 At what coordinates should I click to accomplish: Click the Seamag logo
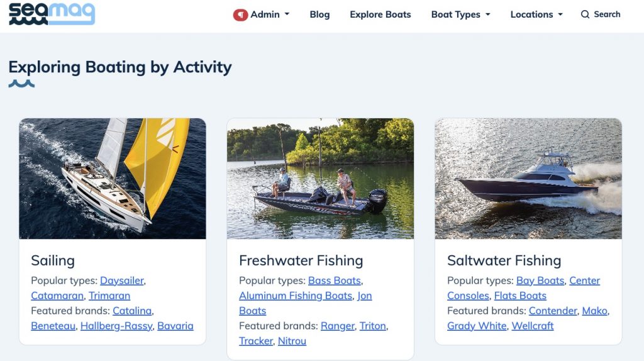click(x=52, y=13)
